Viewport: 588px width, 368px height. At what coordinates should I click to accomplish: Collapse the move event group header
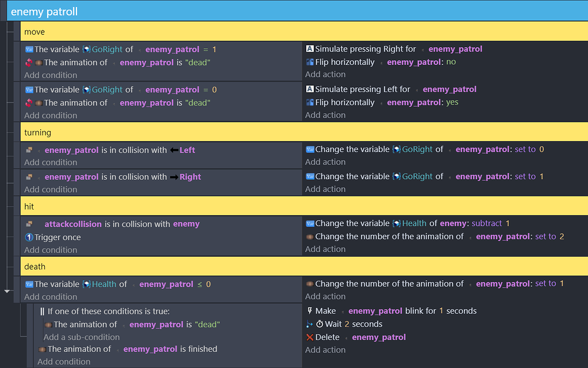point(172,31)
